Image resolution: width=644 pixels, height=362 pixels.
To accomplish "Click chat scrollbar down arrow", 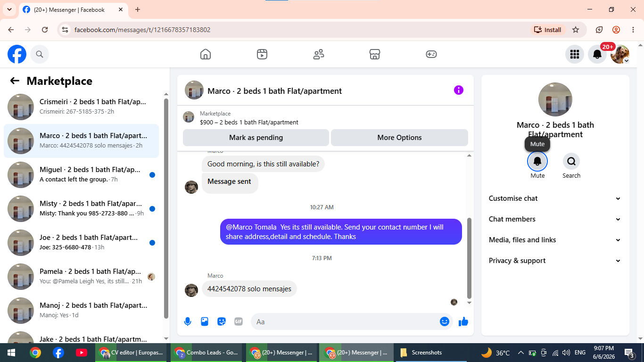I will click(x=469, y=303).
